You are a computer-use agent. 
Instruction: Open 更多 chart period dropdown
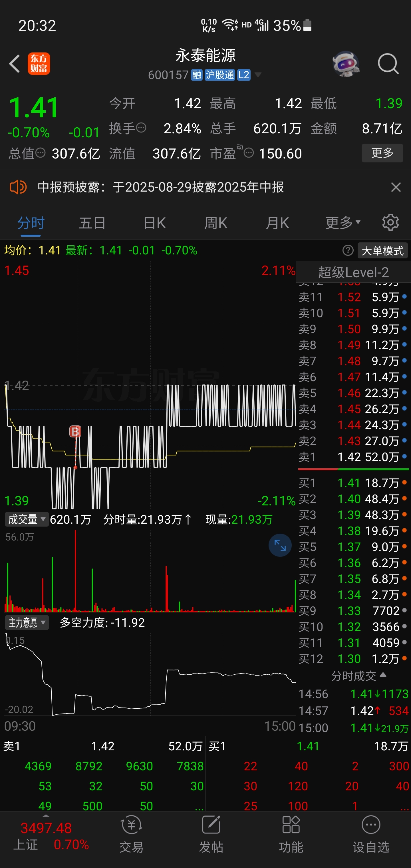343,223
